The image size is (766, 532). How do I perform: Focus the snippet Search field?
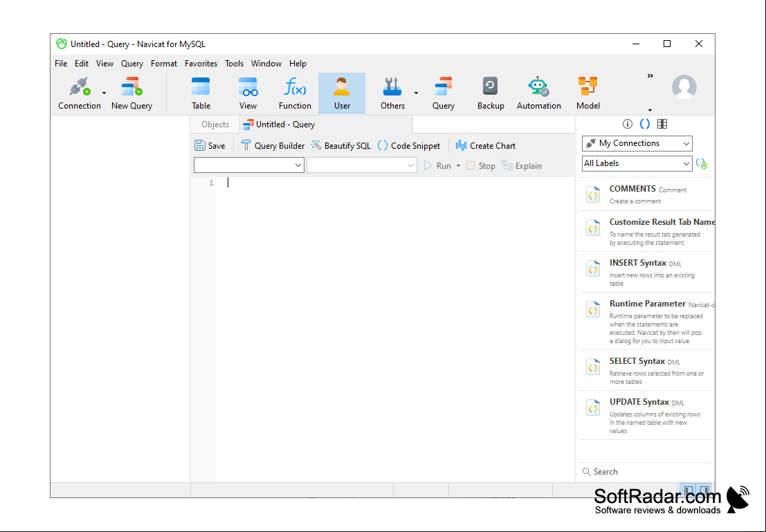[646, 471]
